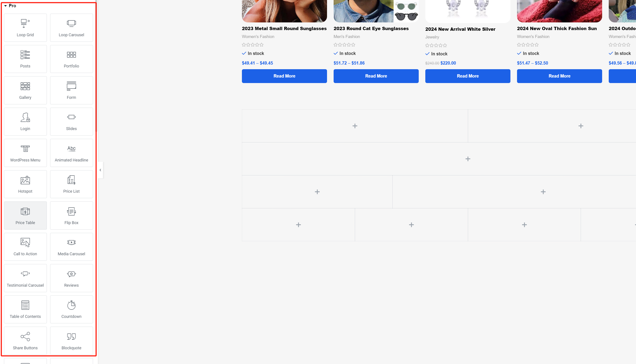Image resolution: width=636 pixels, height=364 pixels.
Task: Select the Media Carousel widget
Action: click(x=71, y=246)
